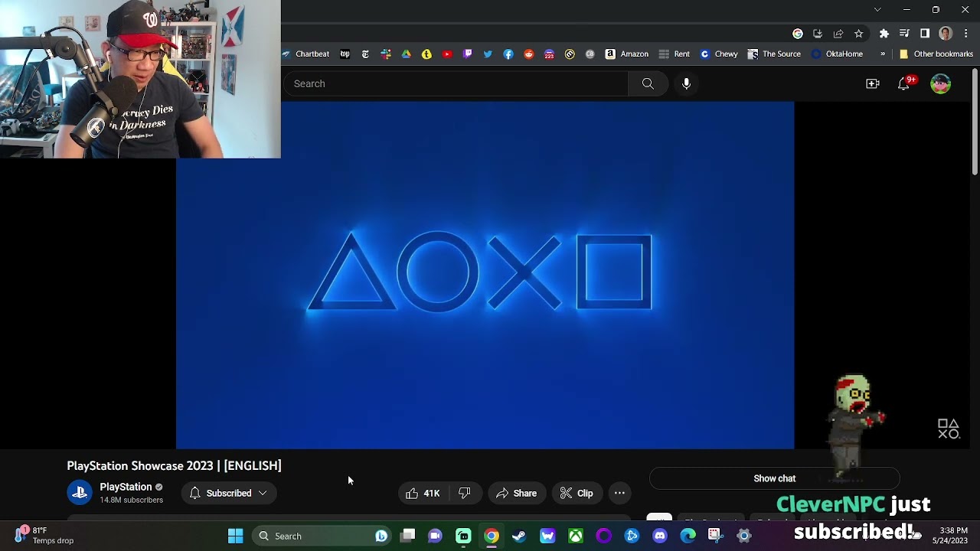This screenshot has height=551, width=980.
Task: Open Chrome tab search chevron
Action: (877, 9)
